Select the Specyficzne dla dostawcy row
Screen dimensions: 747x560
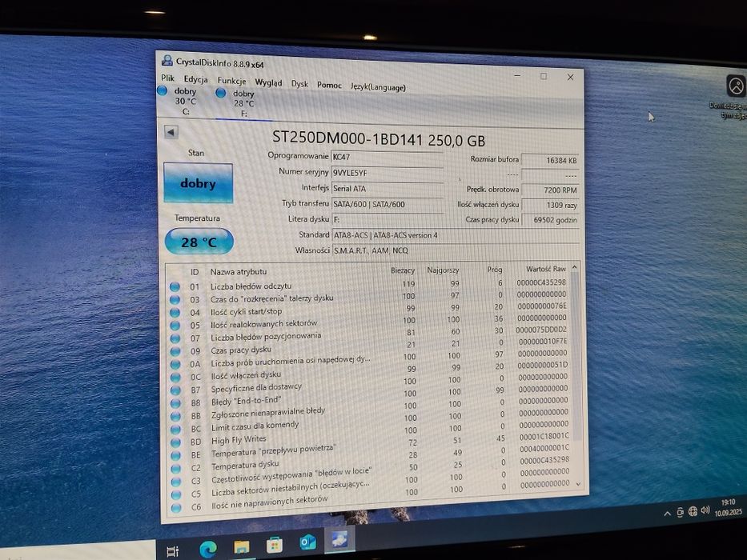[369, 384]
